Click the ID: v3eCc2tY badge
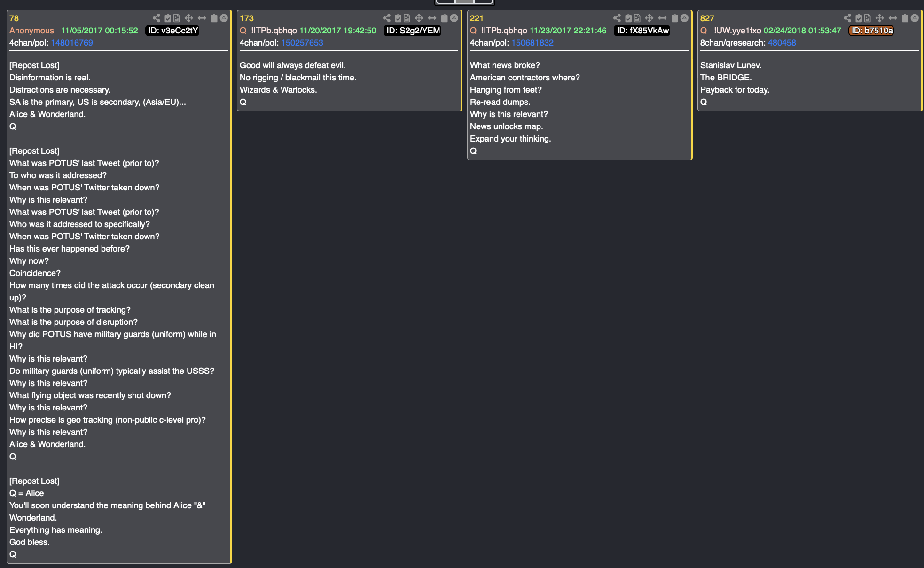The width and height of the screenshot is (924, 568). tap(173, 31)
